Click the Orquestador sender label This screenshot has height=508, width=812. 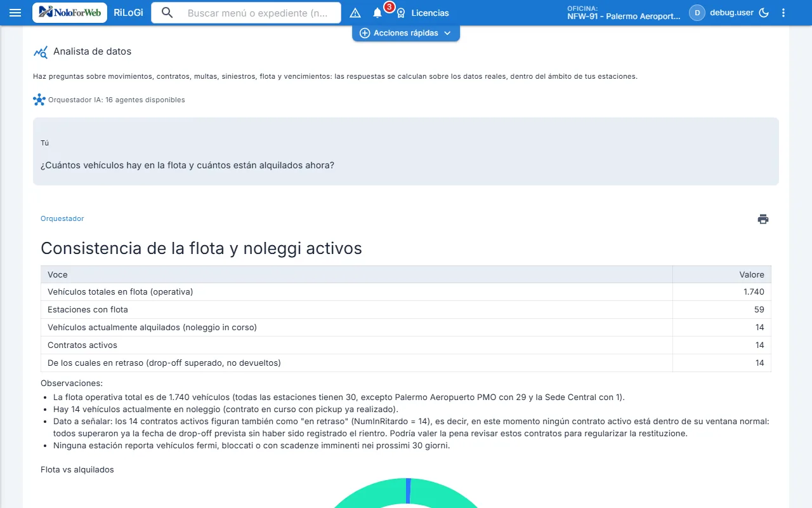[62, 218]
